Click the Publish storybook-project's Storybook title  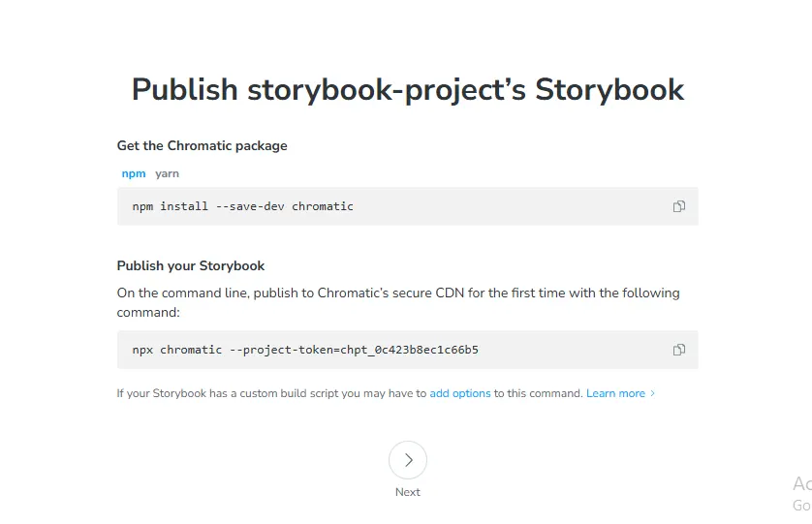(408, 89)
